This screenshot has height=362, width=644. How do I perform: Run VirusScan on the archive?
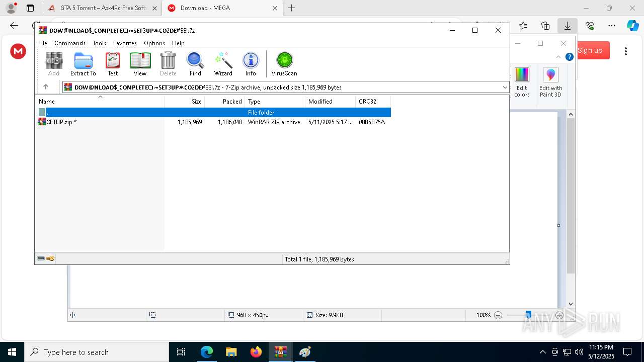pos(284,64)
